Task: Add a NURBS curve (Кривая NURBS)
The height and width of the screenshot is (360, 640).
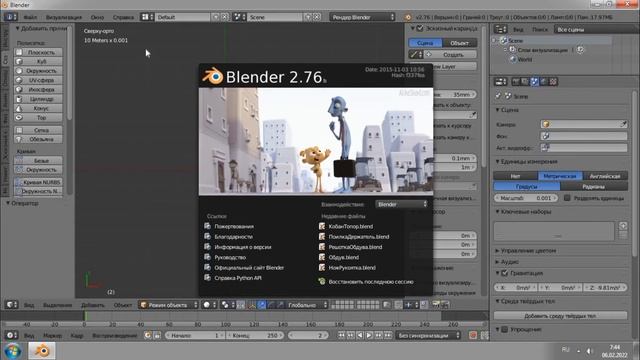Action: (x=38, y=182)
